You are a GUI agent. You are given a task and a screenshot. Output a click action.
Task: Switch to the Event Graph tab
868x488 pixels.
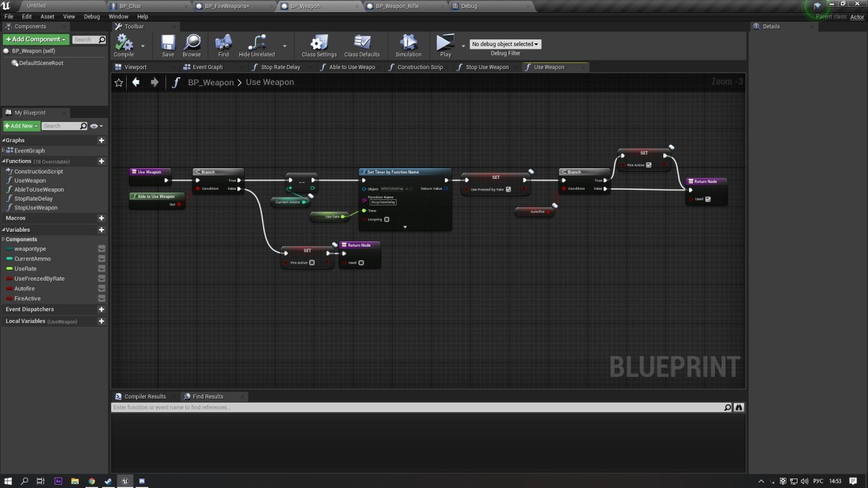tap(208, 67)
